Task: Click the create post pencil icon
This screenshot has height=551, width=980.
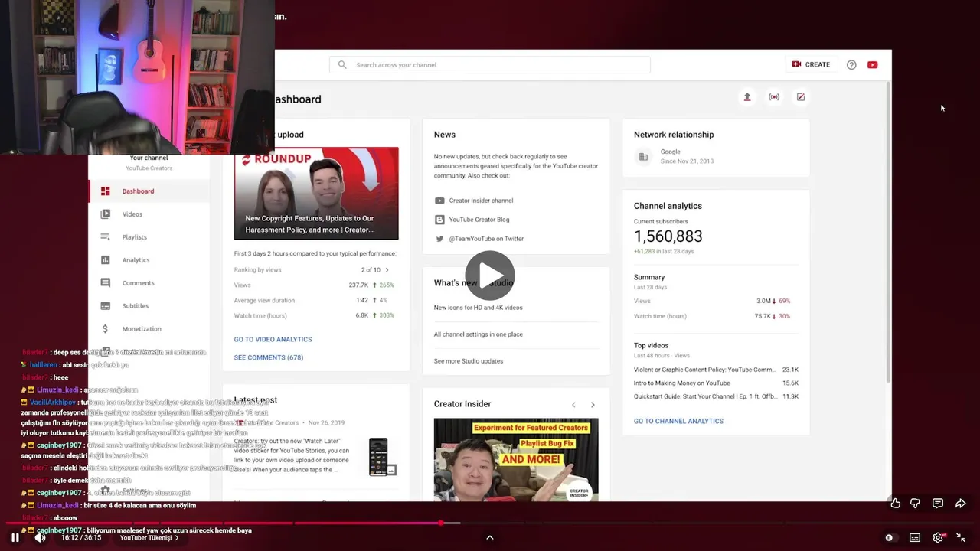Action: coord(801,97)
